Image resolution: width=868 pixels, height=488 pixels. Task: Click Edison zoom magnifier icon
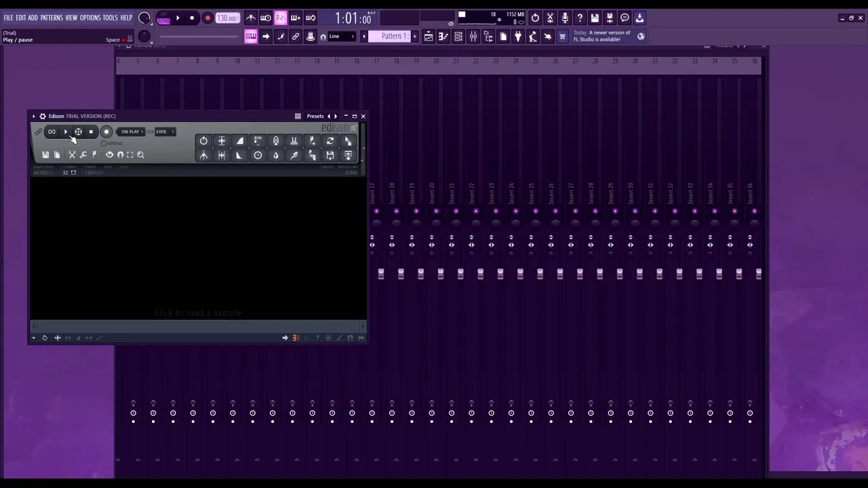tap(140, 155)
